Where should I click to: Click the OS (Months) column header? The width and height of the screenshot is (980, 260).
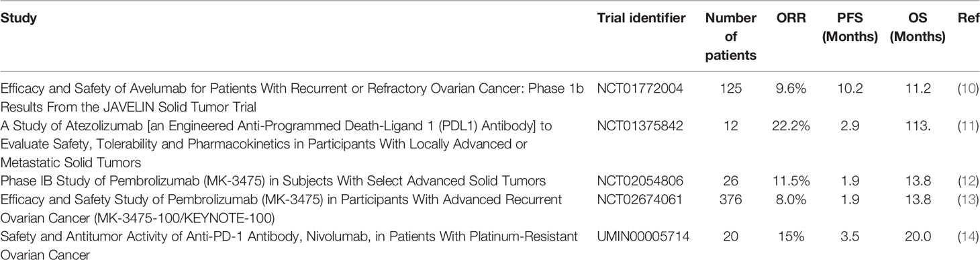918,28
